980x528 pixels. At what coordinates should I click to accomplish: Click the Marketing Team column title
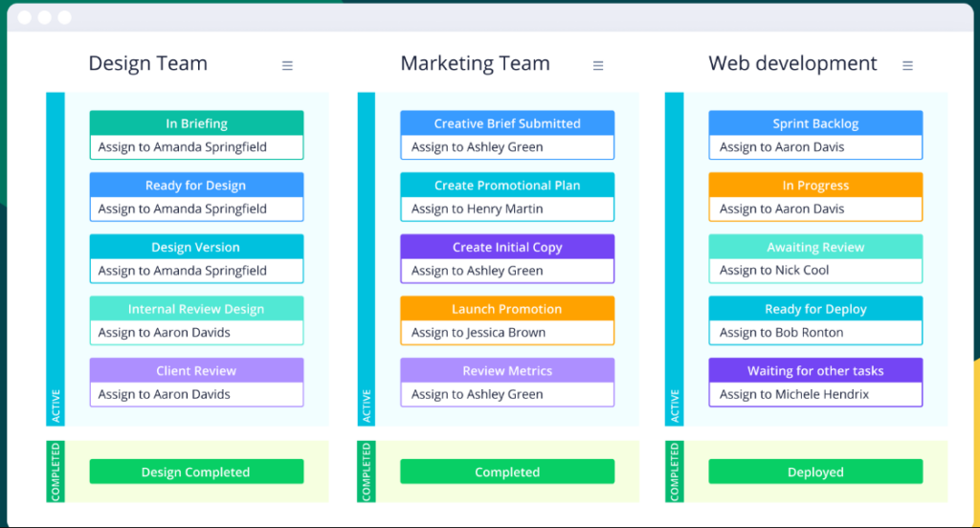click(475, 63)
